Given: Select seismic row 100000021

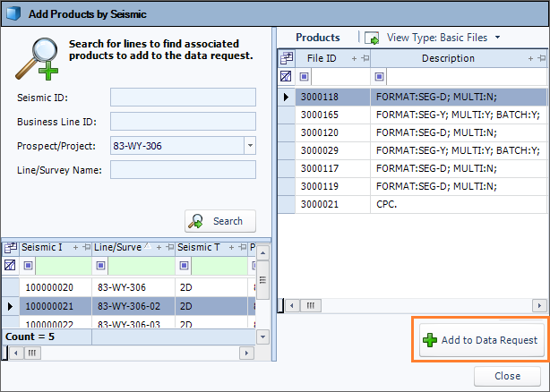Looking at the screenshot, I should (129, 306).
